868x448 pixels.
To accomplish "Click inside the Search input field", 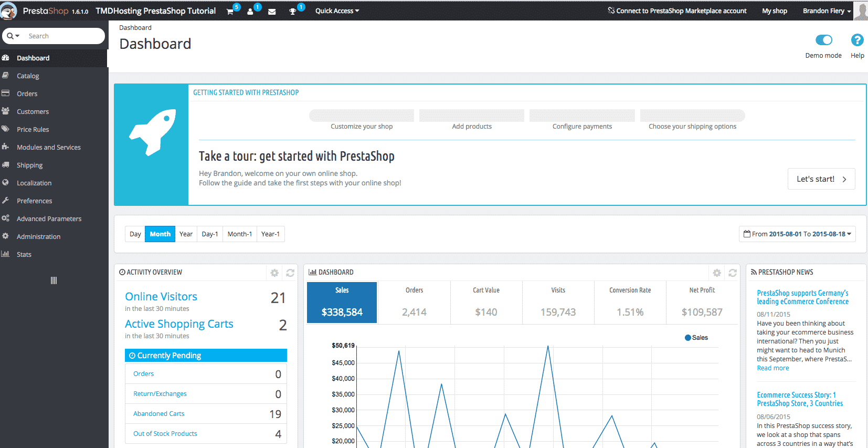I will click(x=64, y=36).
